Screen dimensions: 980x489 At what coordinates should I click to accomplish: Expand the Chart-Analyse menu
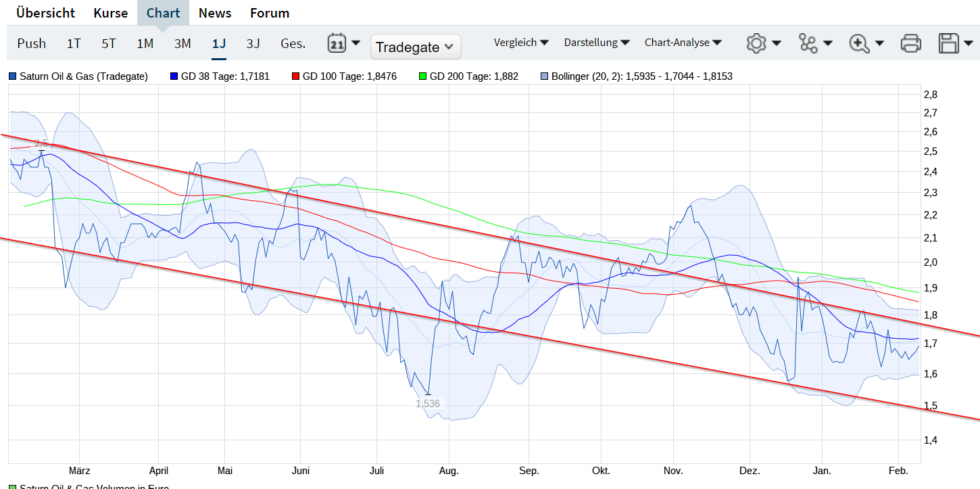point(683,42)
